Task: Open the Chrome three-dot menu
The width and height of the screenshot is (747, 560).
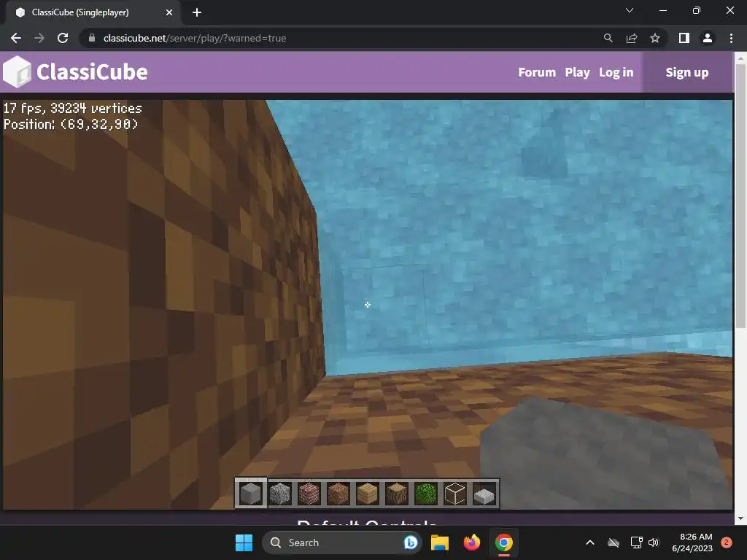Action: 731,38
